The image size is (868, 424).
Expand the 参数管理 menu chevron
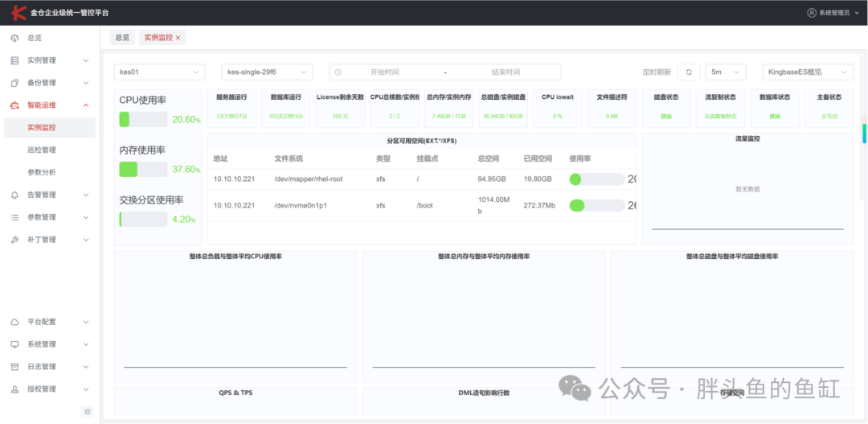point(86,217)
